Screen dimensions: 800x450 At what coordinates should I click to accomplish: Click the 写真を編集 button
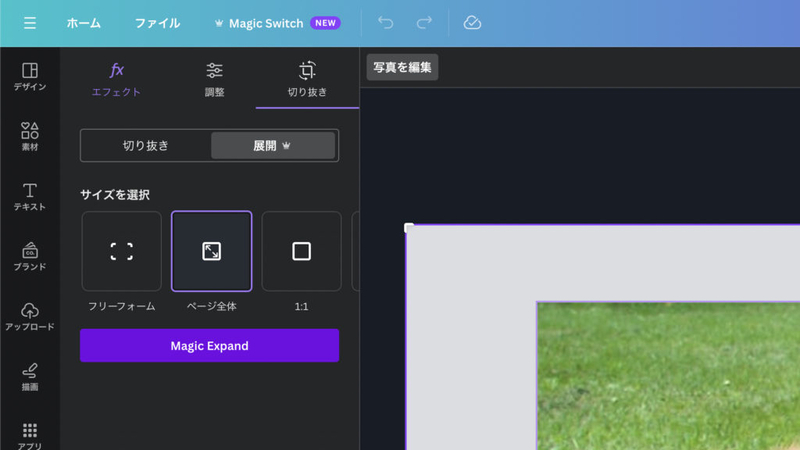(402, 67)
